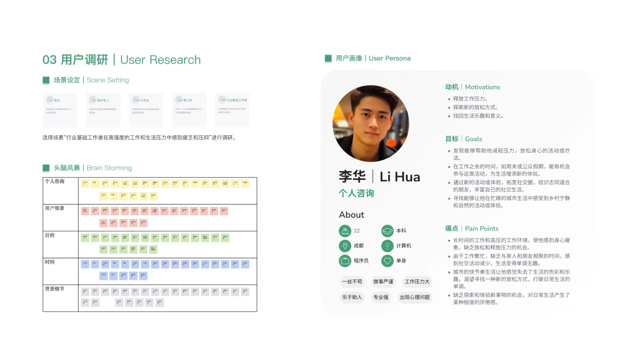The width and height of the screenshot is (644, 362).
Task: Select the 03 大学生 scene card
Action: pos(146,110)
